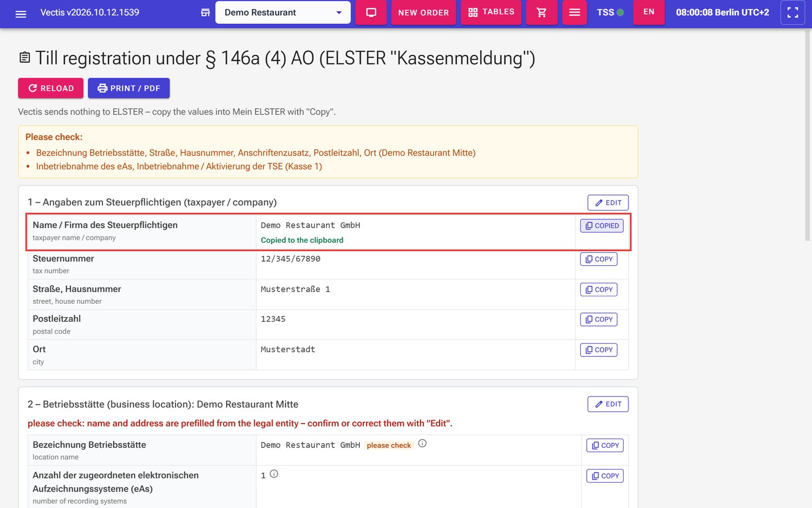Copy the Bezeichnung Betriebsstätte value
Image resolution: width=812 pixels, height=508 pixels.
[x=605, y=446]
